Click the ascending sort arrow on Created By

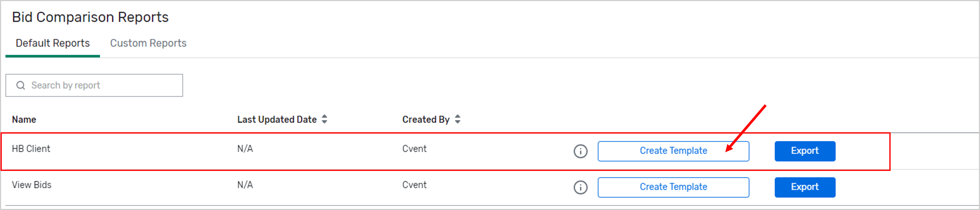pos(458,116)
